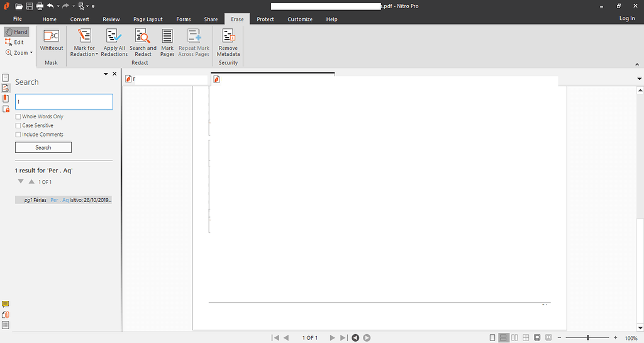Select the Hand tool
The image size is (644, 343).
[16, 31]
